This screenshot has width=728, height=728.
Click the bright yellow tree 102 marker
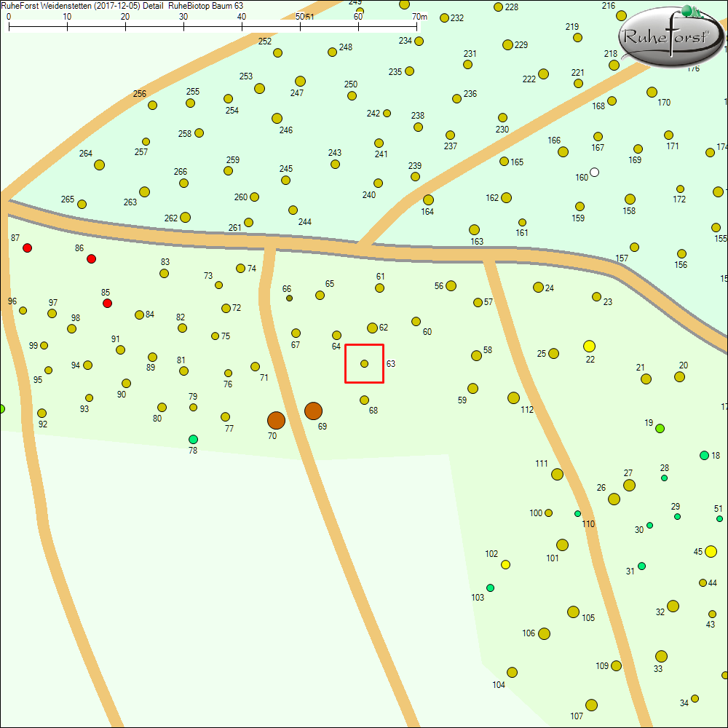pyautogui.click(x=505, y=564)
